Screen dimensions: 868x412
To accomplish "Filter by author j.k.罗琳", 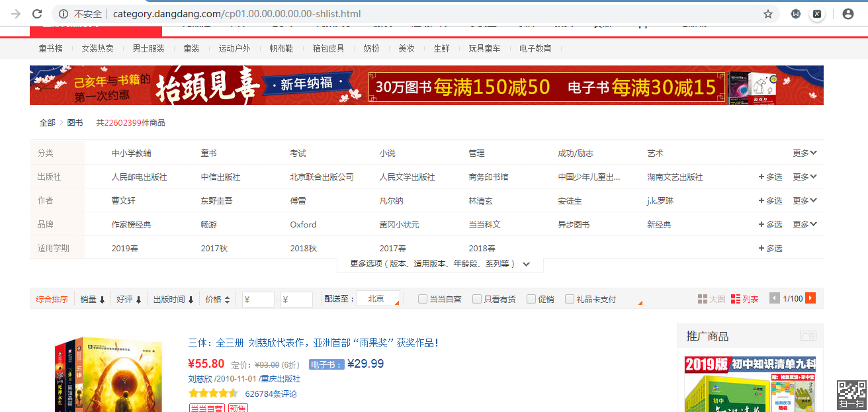I will 660,200.
